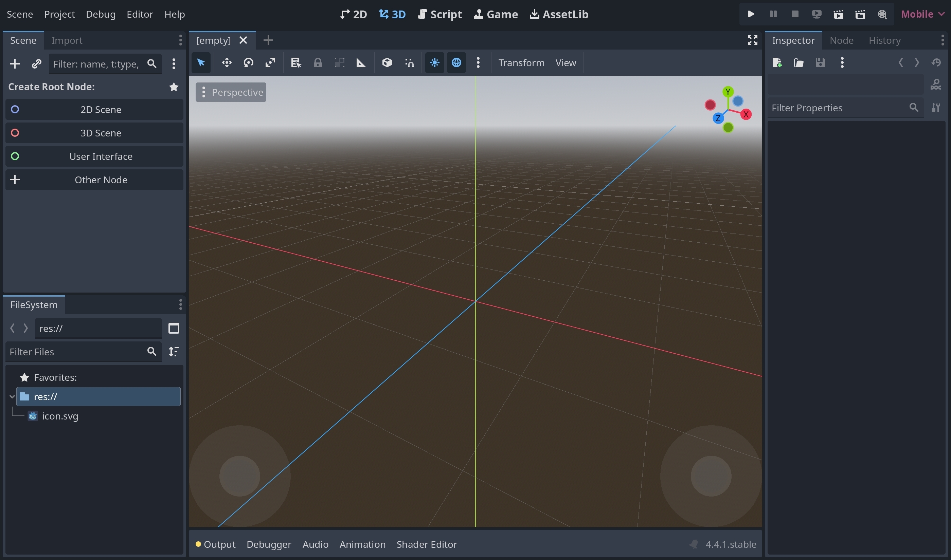Viewport: 951px width, 560px height.
Task: Open sun and environment settings dots
Action: pyautogui.click(x=478, y=63)
